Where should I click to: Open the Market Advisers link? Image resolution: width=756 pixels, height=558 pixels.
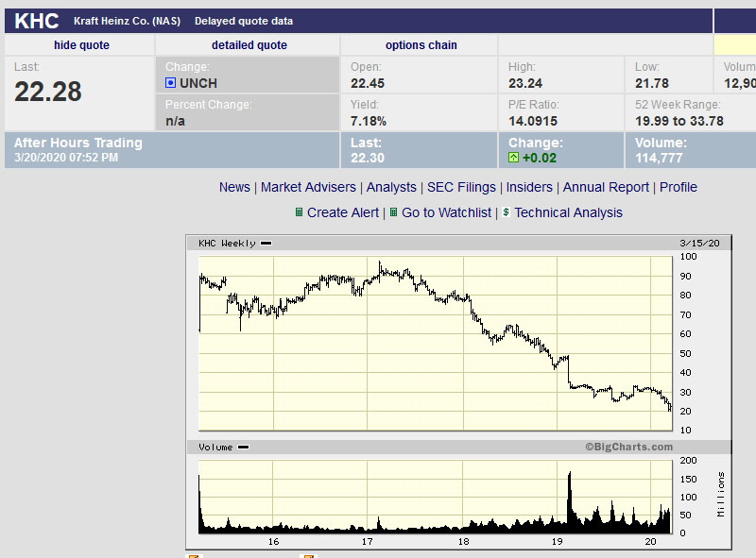308,187
